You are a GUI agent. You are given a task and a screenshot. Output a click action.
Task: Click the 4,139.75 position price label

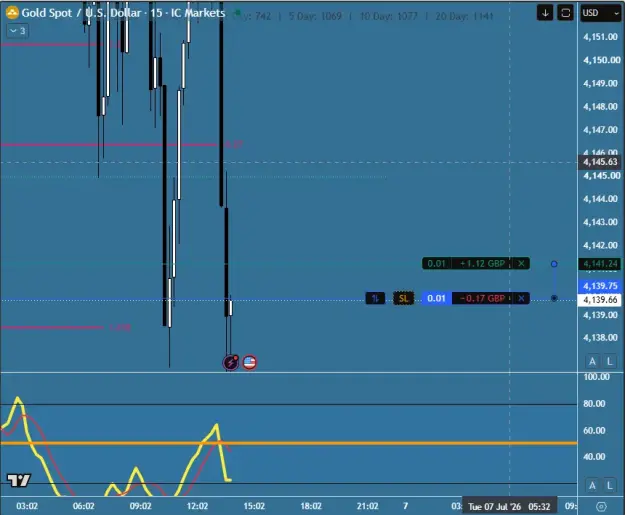point(600,286)
